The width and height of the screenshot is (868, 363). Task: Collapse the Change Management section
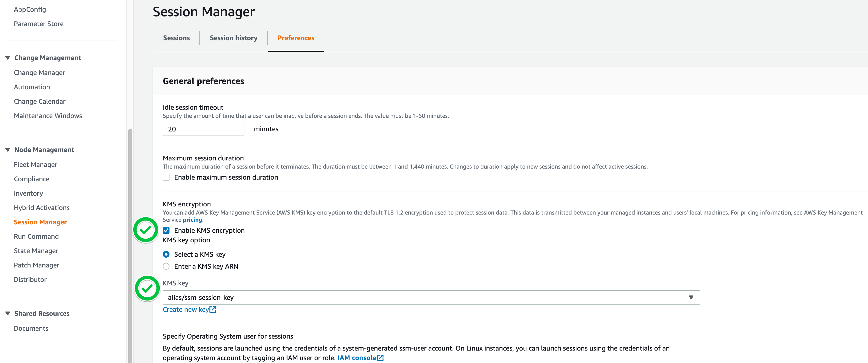coord(8,58)
